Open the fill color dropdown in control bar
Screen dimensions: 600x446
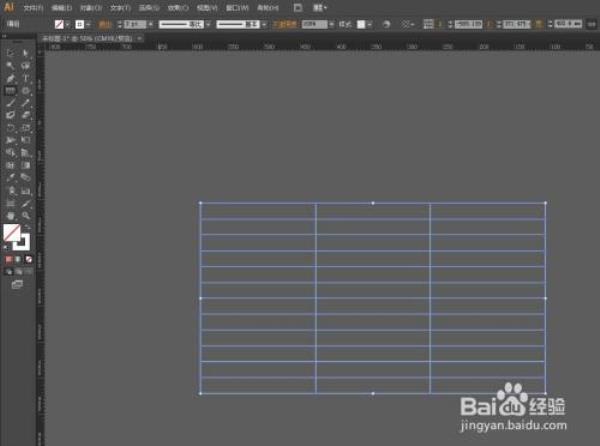[x=68, y=24]
